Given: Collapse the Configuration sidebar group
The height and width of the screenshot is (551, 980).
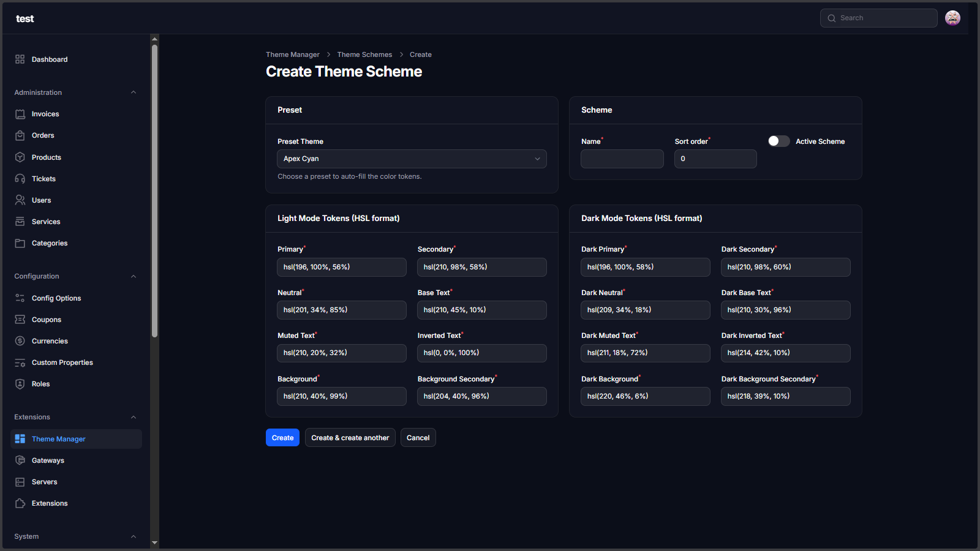Looking at the screenshot, I should [x=134, y=276].
